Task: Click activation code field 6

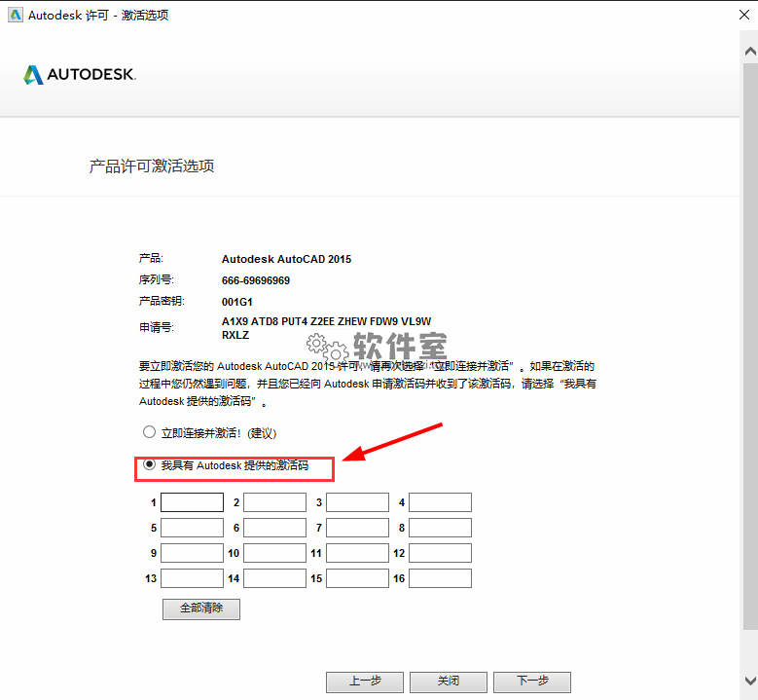Action: pos(274,528)
